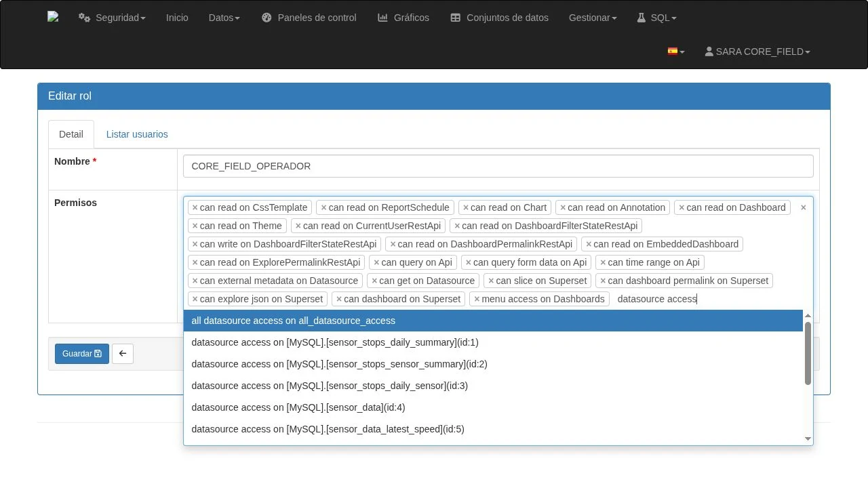Screen dimensions: 868x488
Task: Open SARA CORE_FIELD user menu
Action: pos(757,52)
